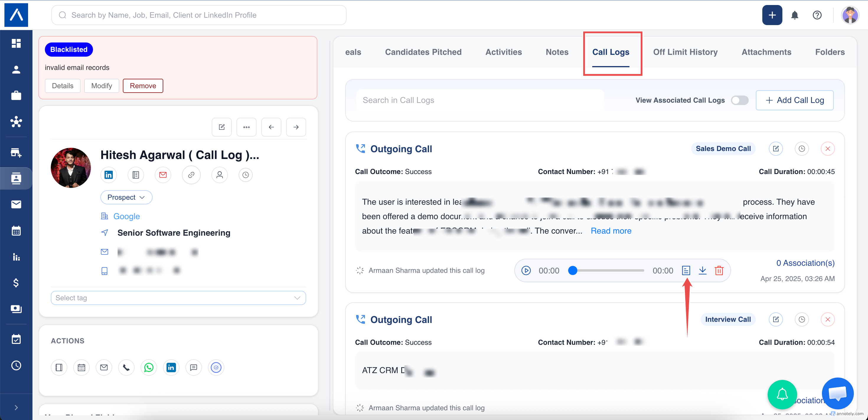This screenshot has height=420, width=868.
Task: Switch to the Activities tab
Action: click(x=503, y=52)
